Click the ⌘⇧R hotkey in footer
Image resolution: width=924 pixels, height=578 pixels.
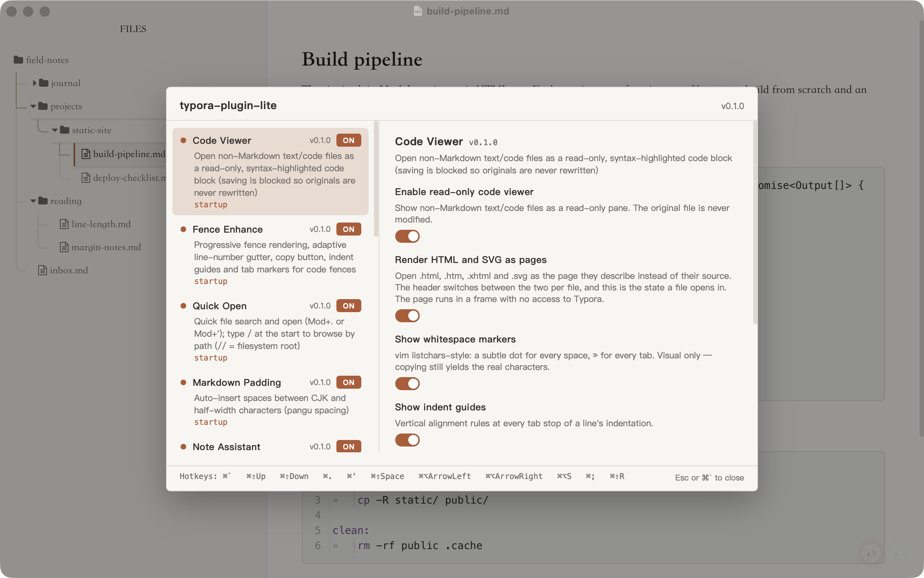coord(616,476)
